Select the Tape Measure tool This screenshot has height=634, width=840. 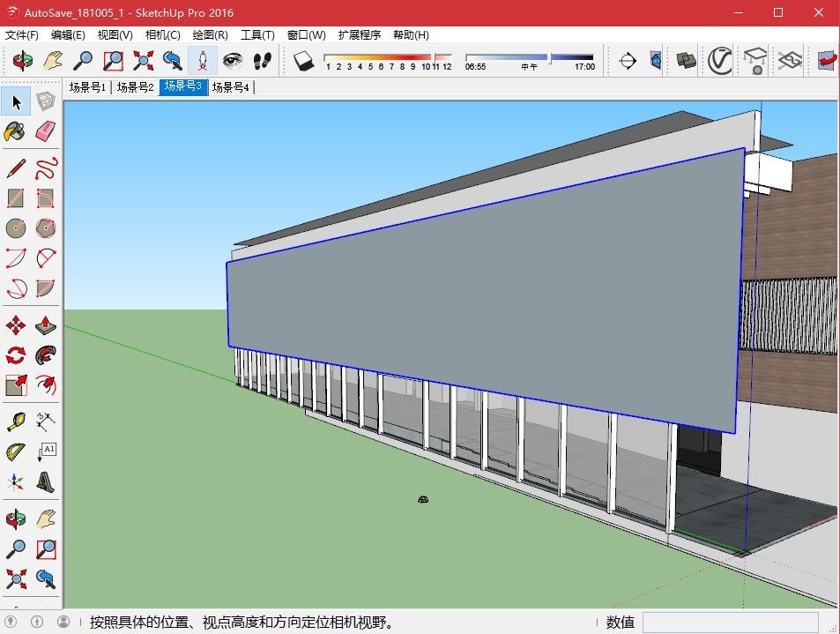[15, 421]
